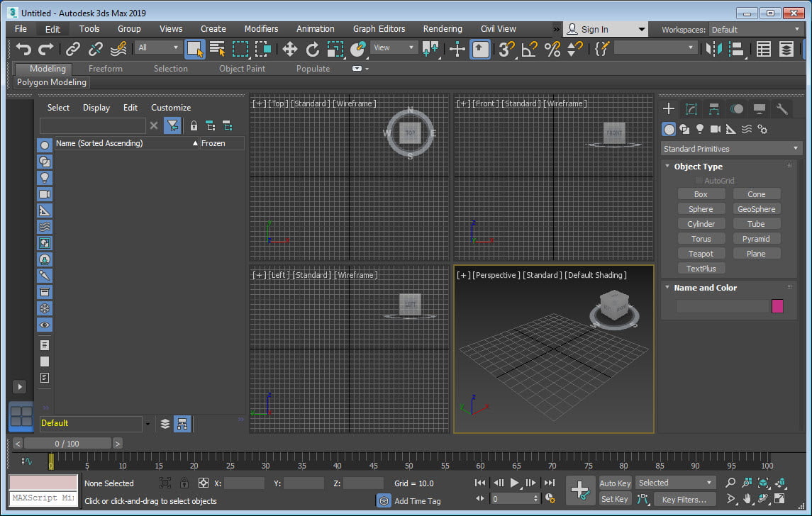Viewport: 812px width, 516px height.
Task: Open the Selected key filter dropdown
Action: pos(675,483)
